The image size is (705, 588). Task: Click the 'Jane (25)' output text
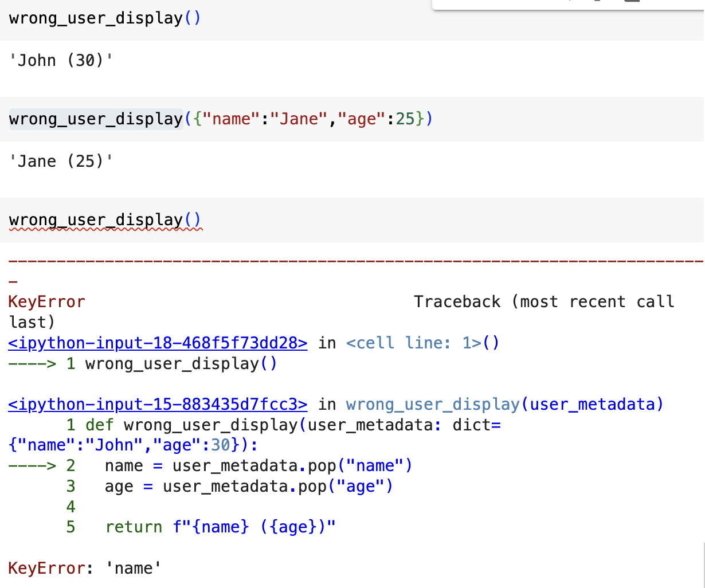(61, 161)
